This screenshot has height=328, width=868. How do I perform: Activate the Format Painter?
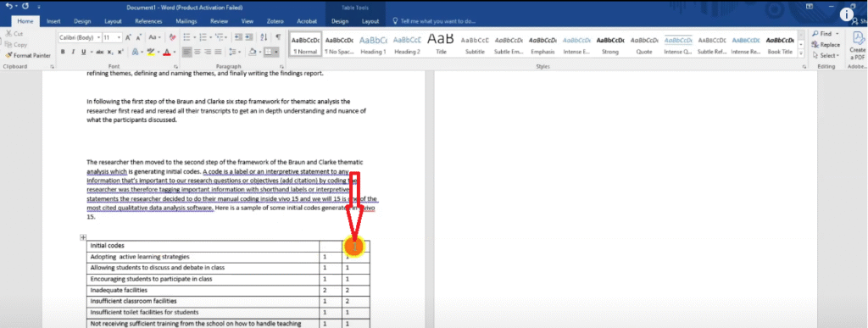(x=28, y=55)
